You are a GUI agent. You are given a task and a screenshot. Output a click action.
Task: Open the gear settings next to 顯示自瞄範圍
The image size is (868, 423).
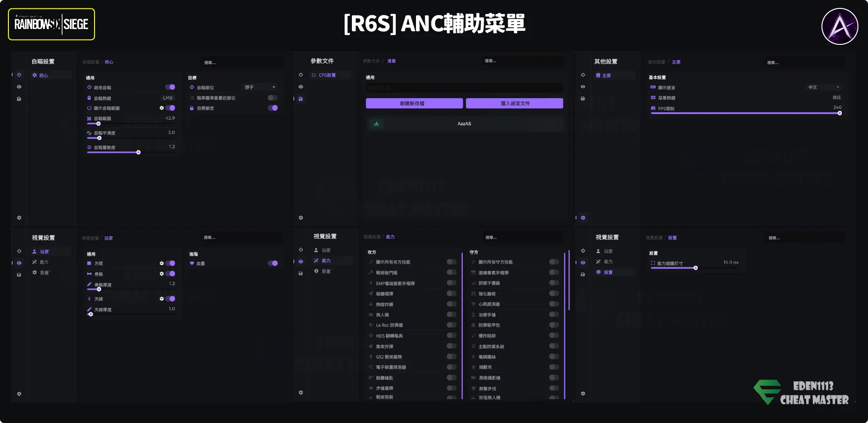161,108
